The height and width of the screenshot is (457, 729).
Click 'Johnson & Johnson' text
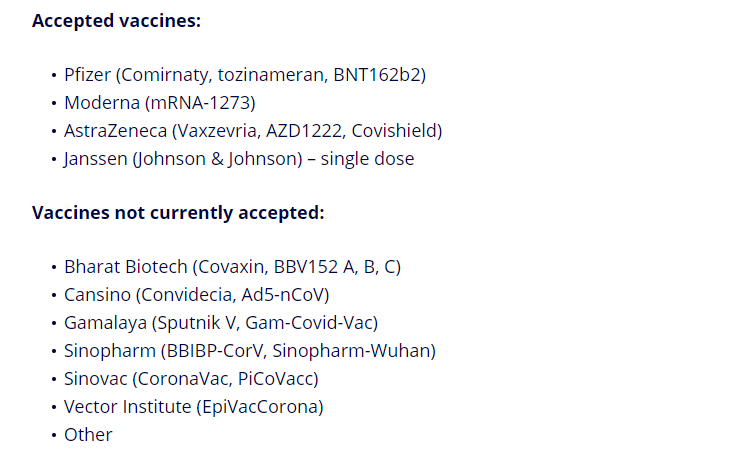point(217,159)
